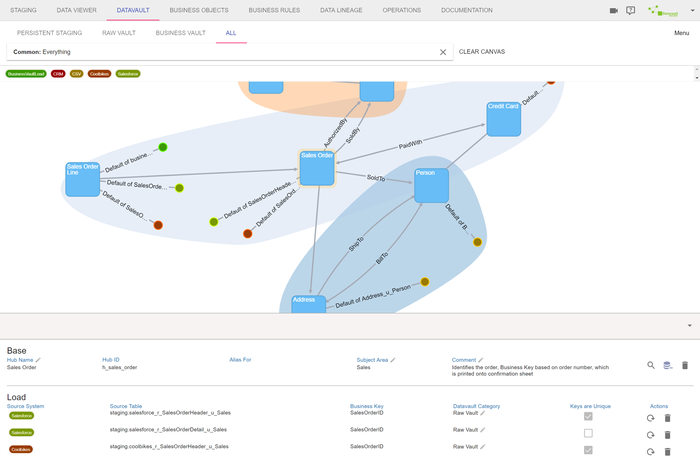700x467 pixels.
Task: Switch to BUSINESS VAULT subtab
Action: (180, 33)
